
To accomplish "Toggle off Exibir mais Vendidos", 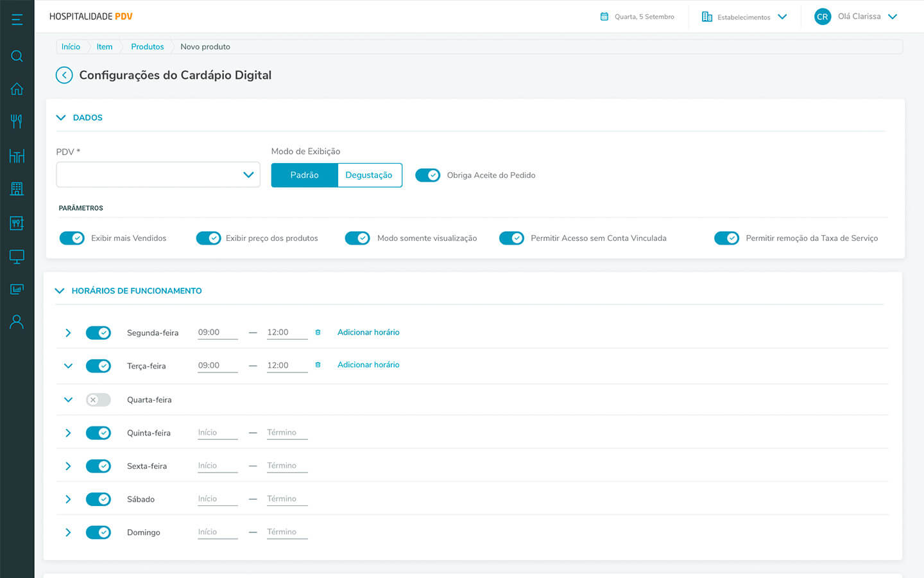I will [x=72, y=238].
